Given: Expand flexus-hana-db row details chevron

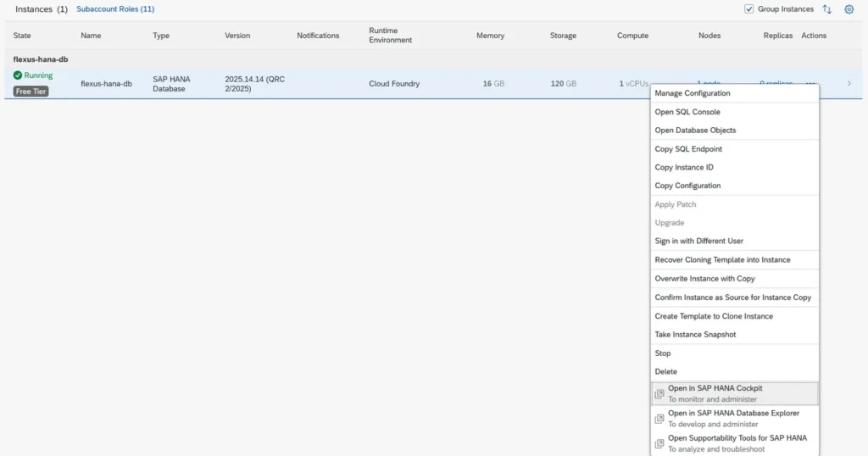Looking at the screenshot, I should coord(849,83).
